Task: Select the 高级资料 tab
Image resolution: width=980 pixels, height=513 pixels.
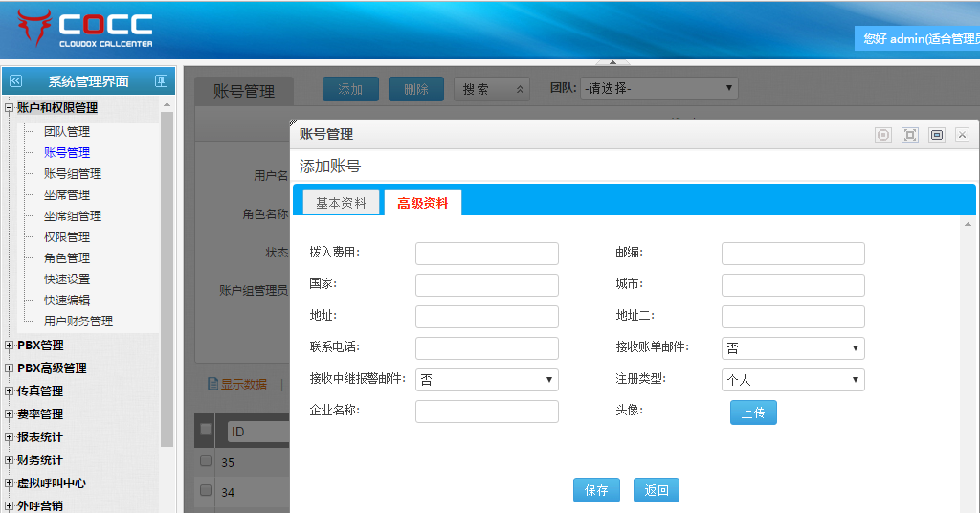Action: click(422, 203)
